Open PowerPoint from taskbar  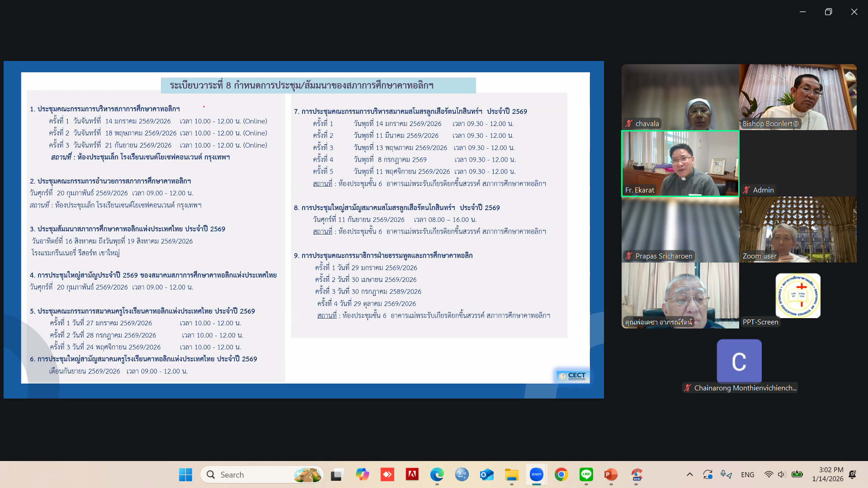pos(611,474)
